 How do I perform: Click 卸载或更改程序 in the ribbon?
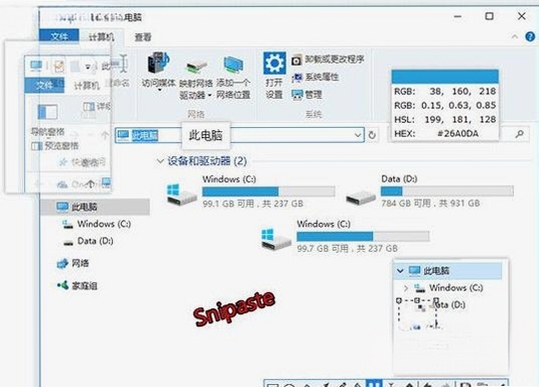pyautogui.click(x=334, y=59)
